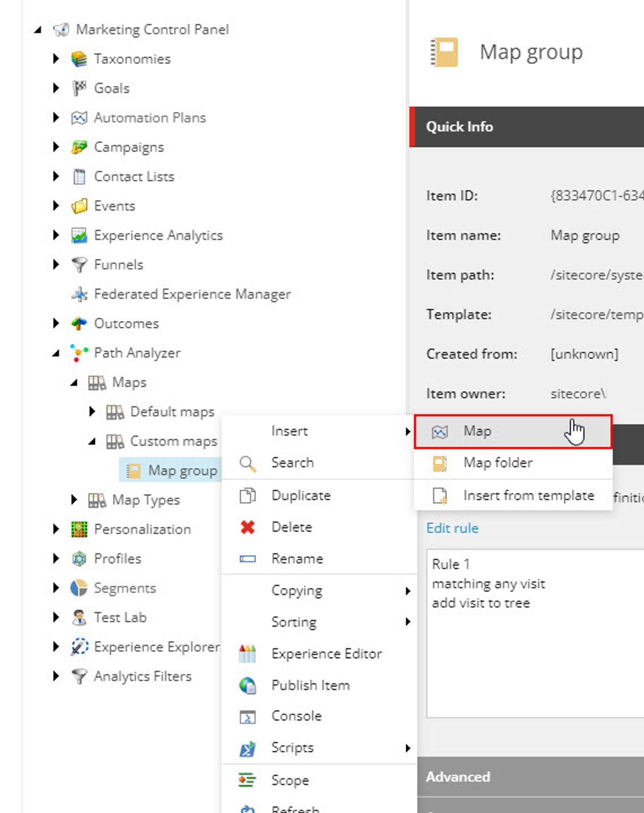Expand the Default maps node
Viewport: 644px width, 813px height.
[x=92, y=411]
